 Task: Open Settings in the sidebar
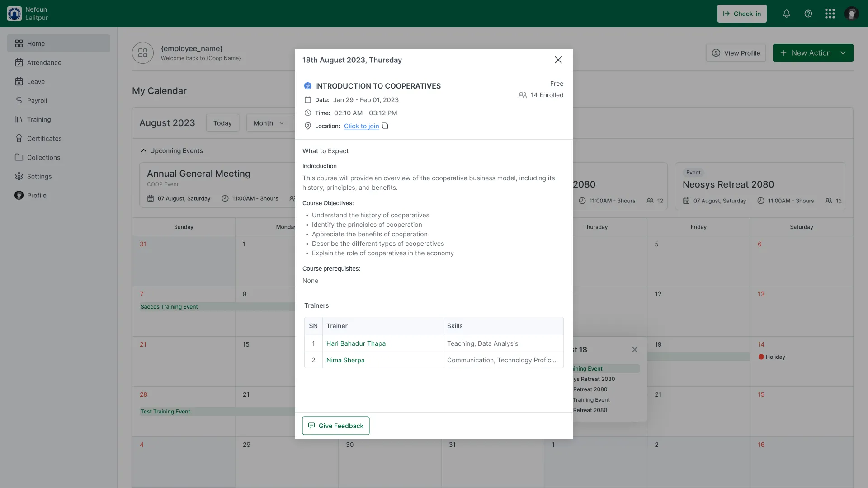coord(59,176)
